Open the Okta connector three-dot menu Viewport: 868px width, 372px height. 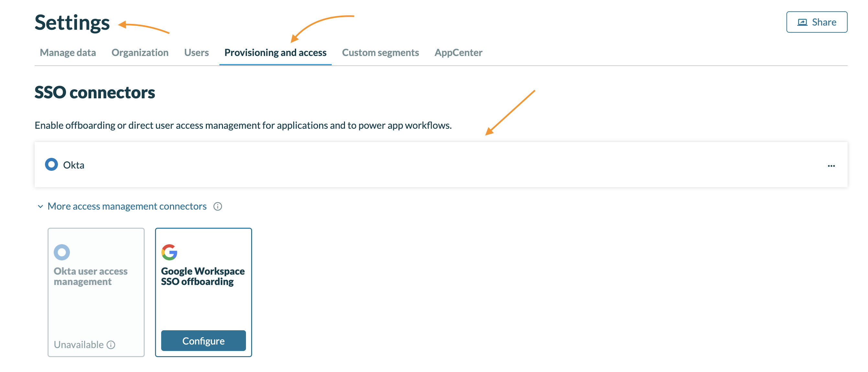[831, 166]
